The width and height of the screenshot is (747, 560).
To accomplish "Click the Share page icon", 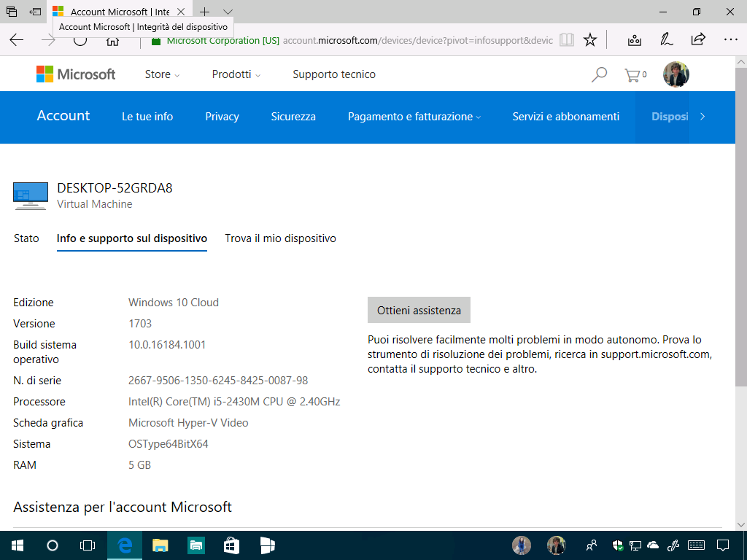I will coord(698,39).
